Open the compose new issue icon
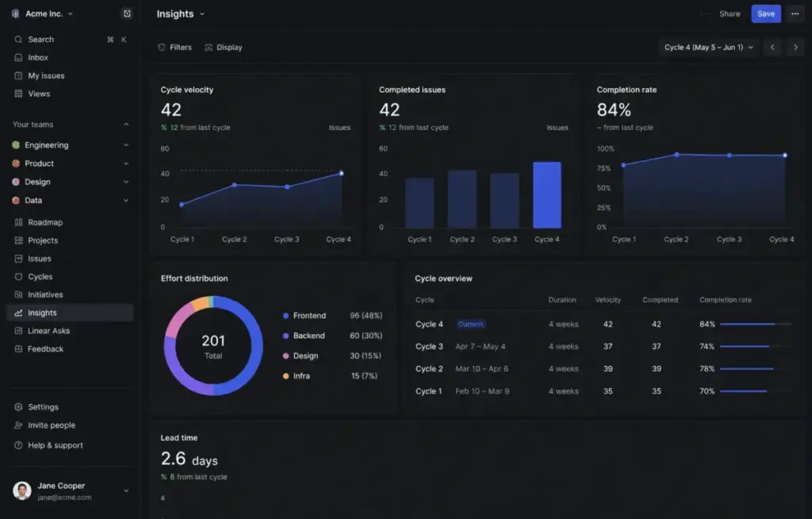This screenshot has height=519, width=812. tap(127, 14)
